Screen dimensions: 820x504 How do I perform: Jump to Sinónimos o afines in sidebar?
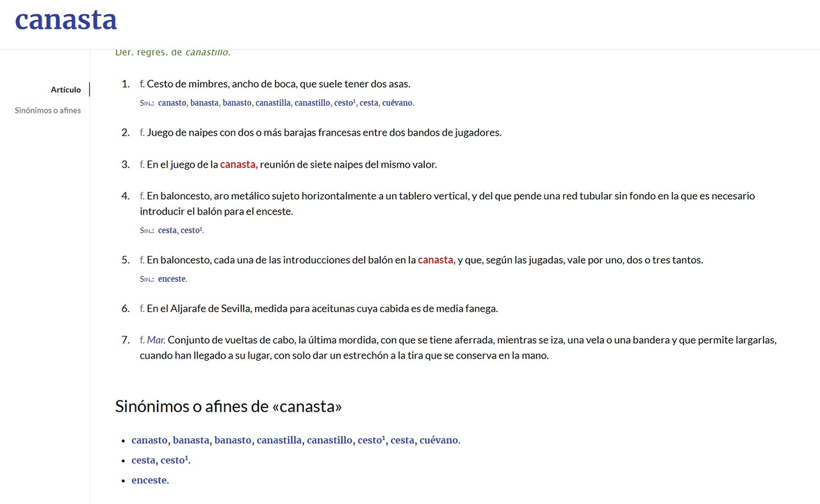48,110
